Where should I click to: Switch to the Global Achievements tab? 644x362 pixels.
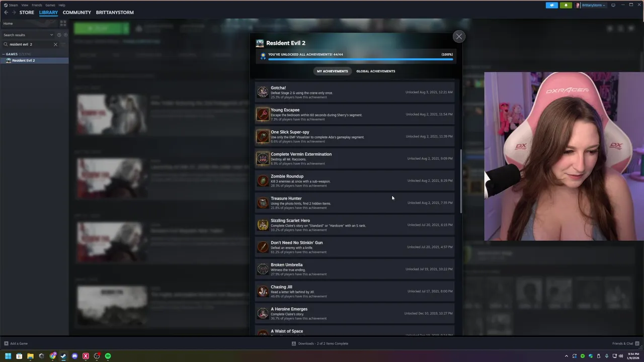click(x=375, y=71)
